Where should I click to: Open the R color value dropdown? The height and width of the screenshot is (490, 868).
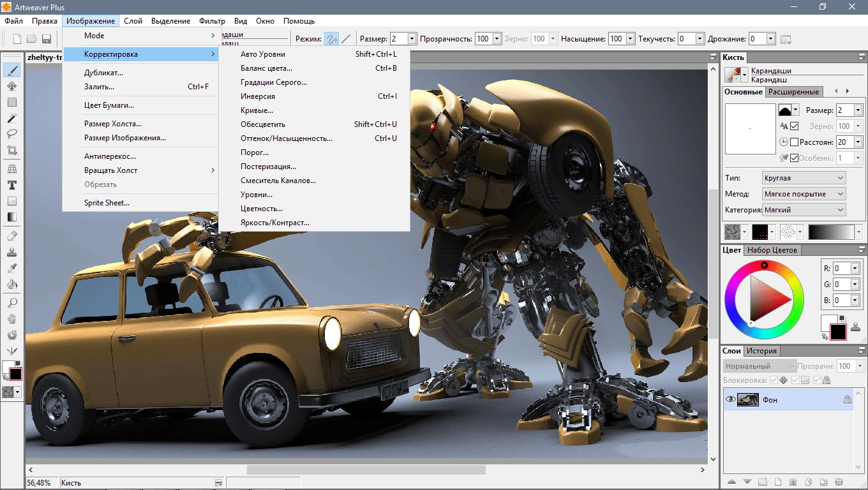pos(856,269)
